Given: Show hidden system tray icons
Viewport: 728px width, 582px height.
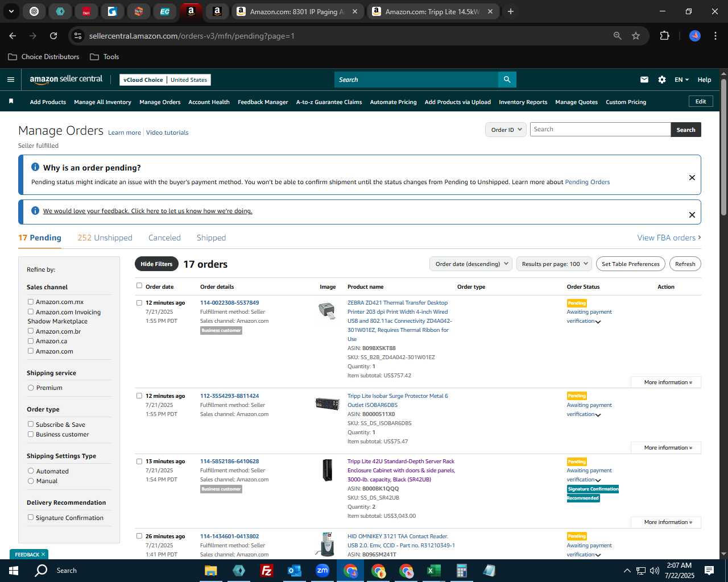Looking at the screenshot, I should [627, 571].
